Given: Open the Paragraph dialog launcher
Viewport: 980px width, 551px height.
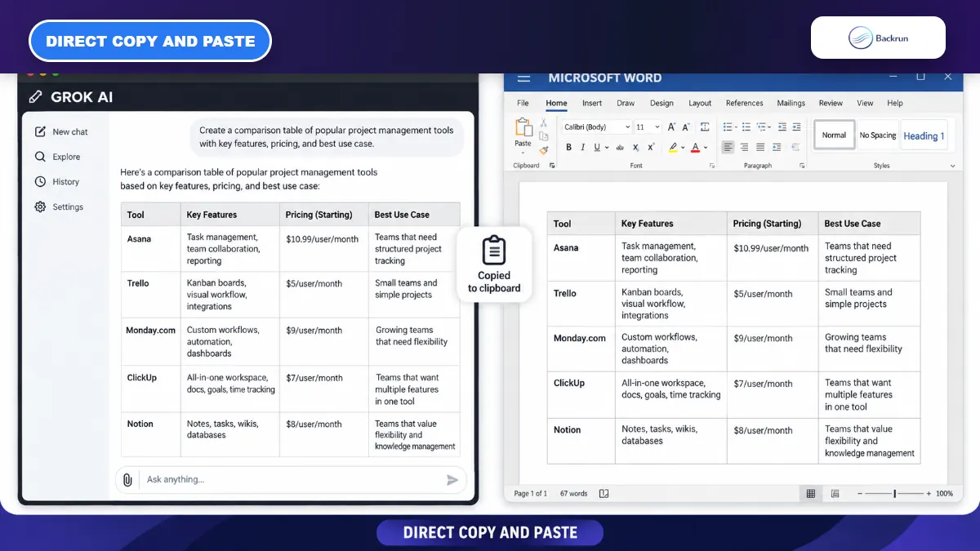Looking at the screenshot, I should pyautogui.click(x=802, y=166).
